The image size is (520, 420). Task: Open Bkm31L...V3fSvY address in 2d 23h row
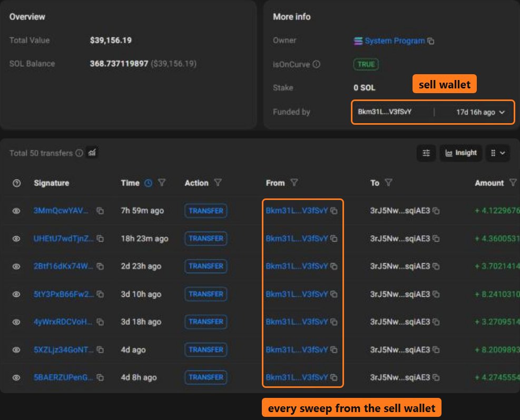point(297,266)
